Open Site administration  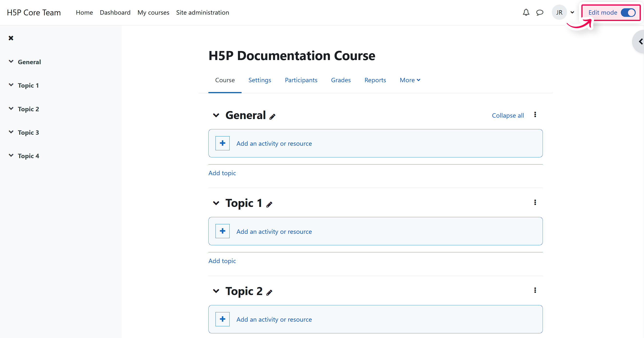[x=203, y=12]
